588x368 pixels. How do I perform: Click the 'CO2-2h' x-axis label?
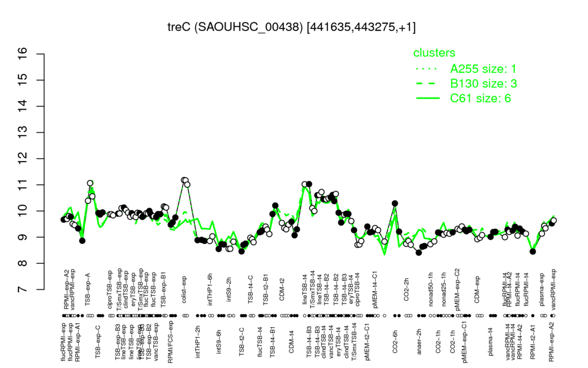pos(407,290)
